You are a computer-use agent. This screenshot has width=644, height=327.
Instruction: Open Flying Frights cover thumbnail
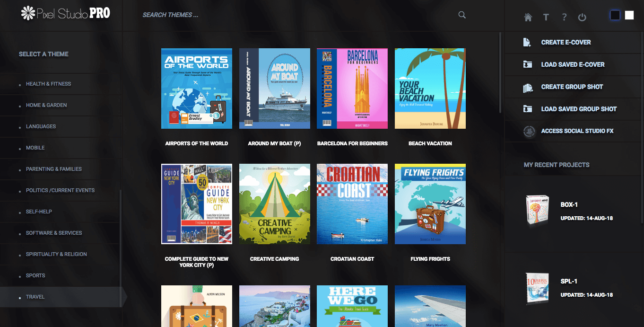(430, 204)
